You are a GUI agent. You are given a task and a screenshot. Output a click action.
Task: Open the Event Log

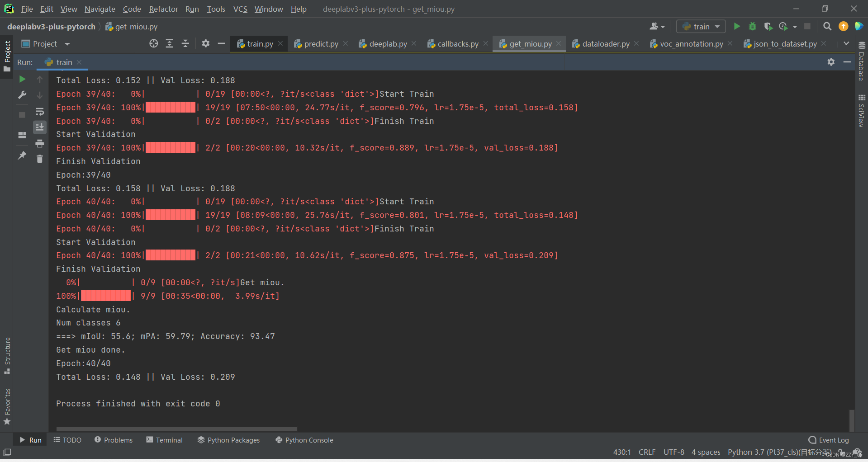pyautogui.click(x=829, y=440)
